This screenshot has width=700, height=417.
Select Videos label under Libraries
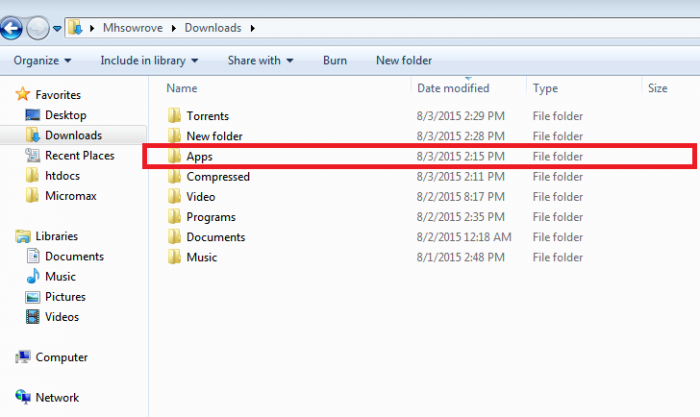(x=62, y=317)
